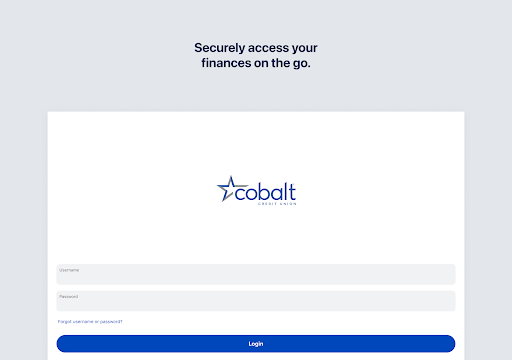Viewport: 512px width, 360px height.
Task: Click the "lt" letters ending the cobalt logo
Action: (289, 192)
